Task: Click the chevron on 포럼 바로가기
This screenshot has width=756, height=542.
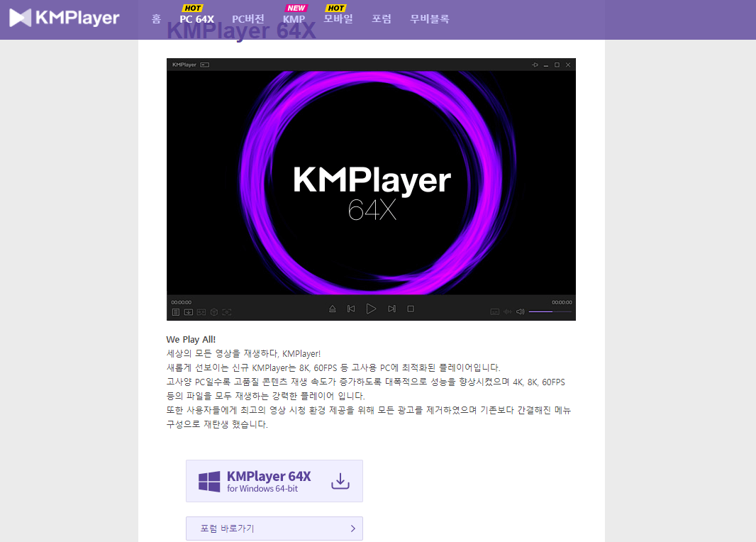Action: click(x=353, y=529)
